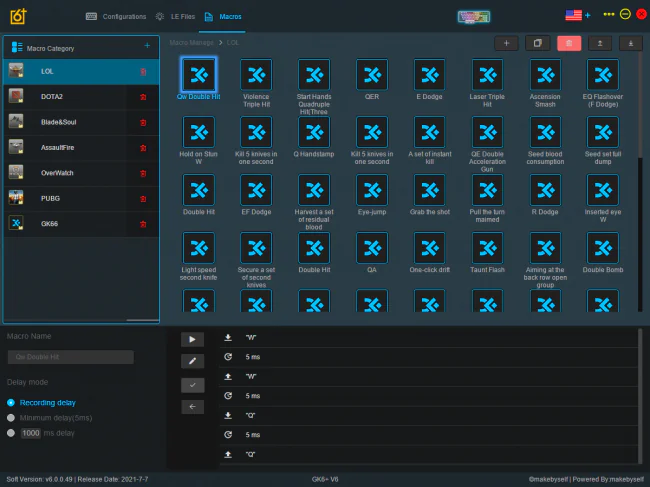650x487 pixels.
Task: Select A set of instant kill macro
Action: pyautogui.click(x=429, y=133)
